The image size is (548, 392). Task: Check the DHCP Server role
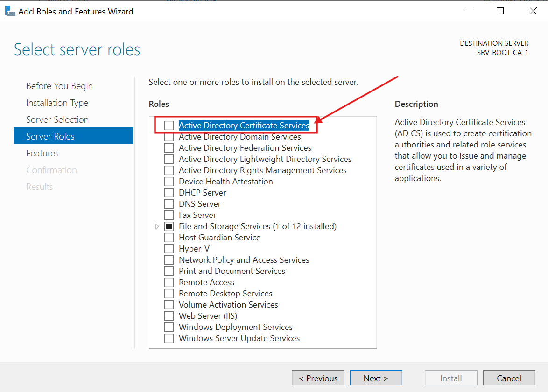pyautogui.click(x=169, y=192)
